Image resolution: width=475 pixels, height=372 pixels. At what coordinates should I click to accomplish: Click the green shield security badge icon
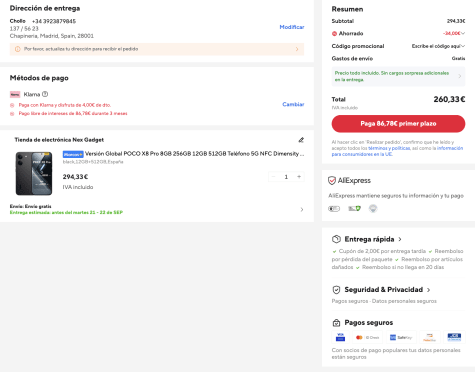pyautogui.click(x=355, y=209)
